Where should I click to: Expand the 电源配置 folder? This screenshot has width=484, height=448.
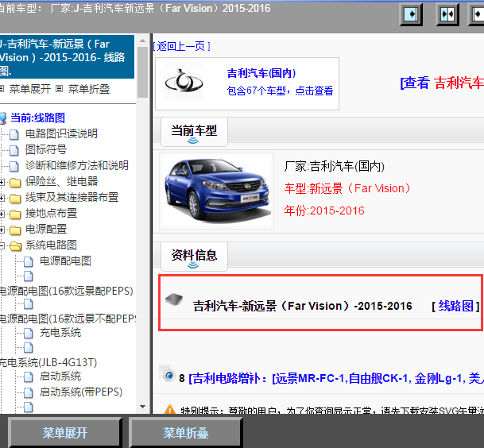pos(2,230)
